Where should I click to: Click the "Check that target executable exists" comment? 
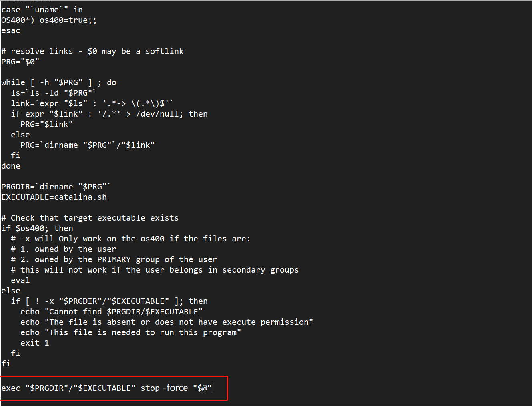tap(90, 218)
